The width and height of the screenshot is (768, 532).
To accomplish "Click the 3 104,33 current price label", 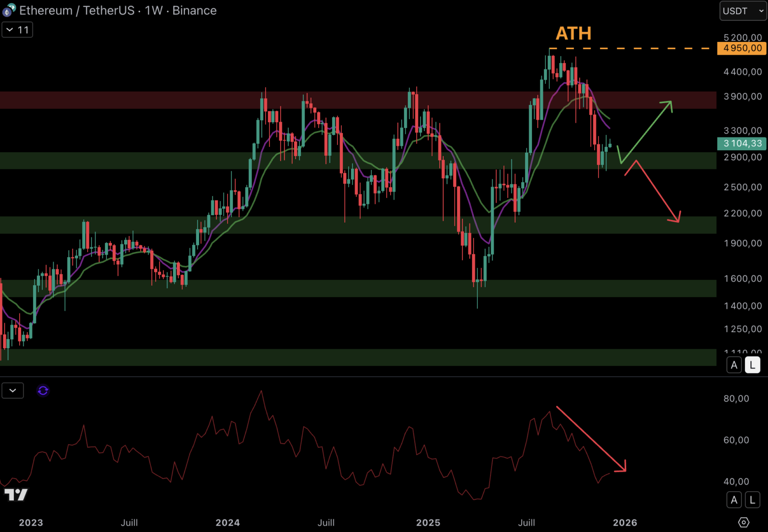I will coord(742,143).
